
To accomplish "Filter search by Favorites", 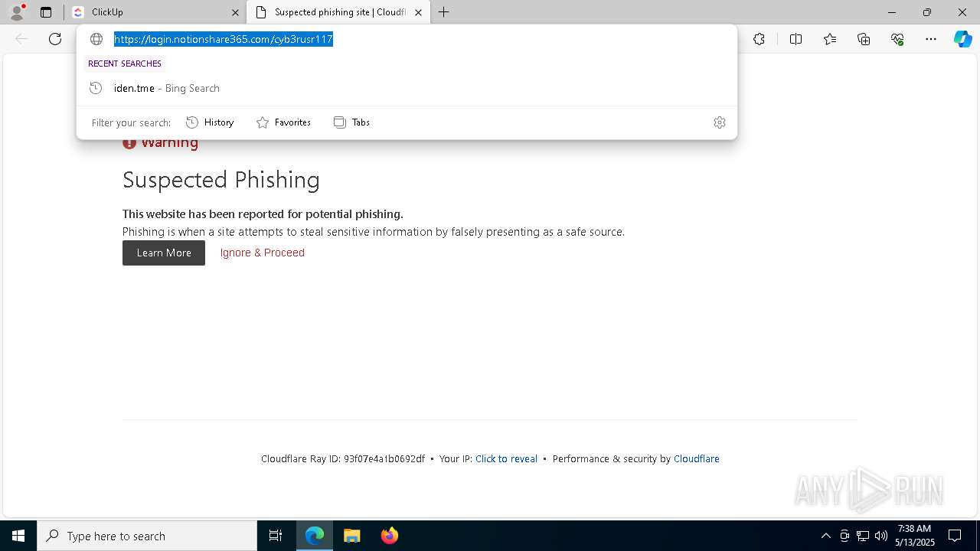I will [x=283, y=122].
